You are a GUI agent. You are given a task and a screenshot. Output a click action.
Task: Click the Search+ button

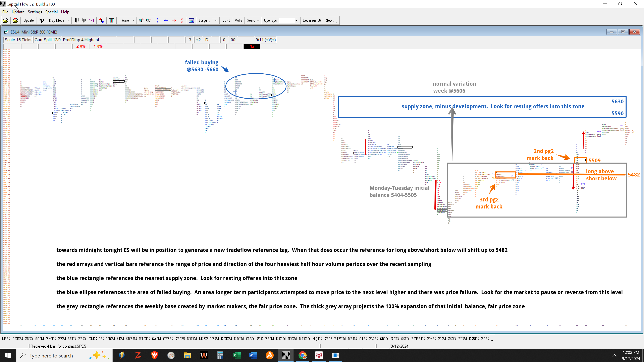[253, 20]
